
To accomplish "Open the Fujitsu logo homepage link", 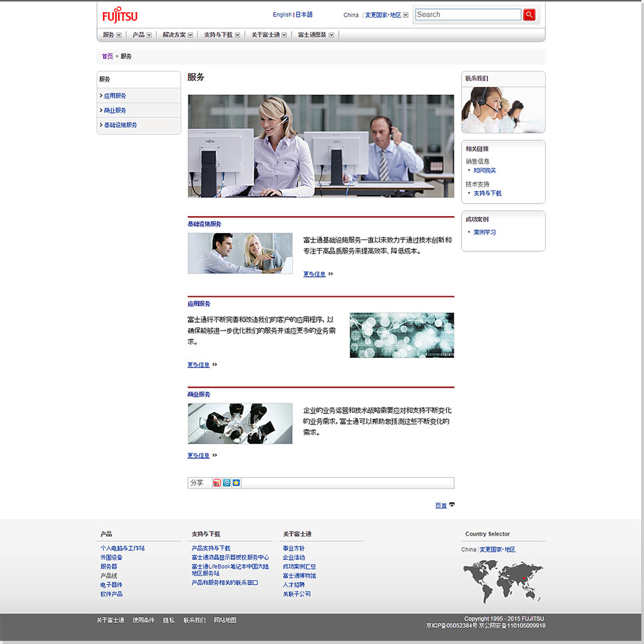I will coord(120,15).
